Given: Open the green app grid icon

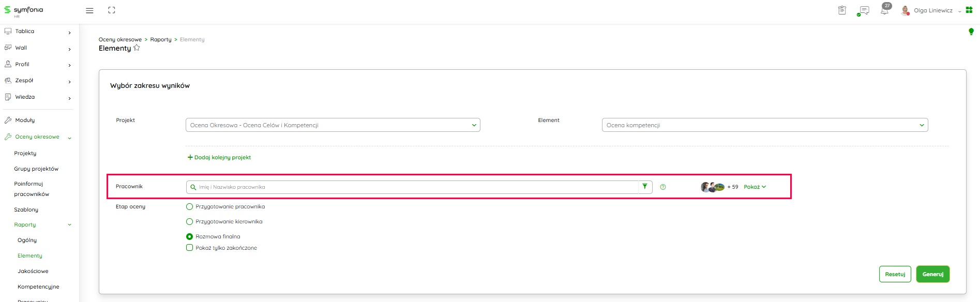Looking at the screenshot, I should coord(969,10).
